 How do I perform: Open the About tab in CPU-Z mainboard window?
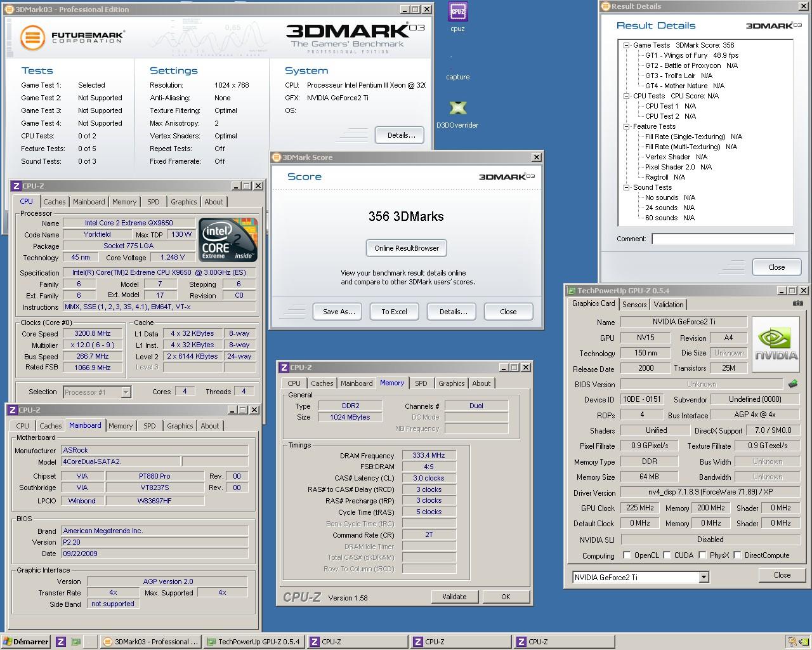coord(210,426)
